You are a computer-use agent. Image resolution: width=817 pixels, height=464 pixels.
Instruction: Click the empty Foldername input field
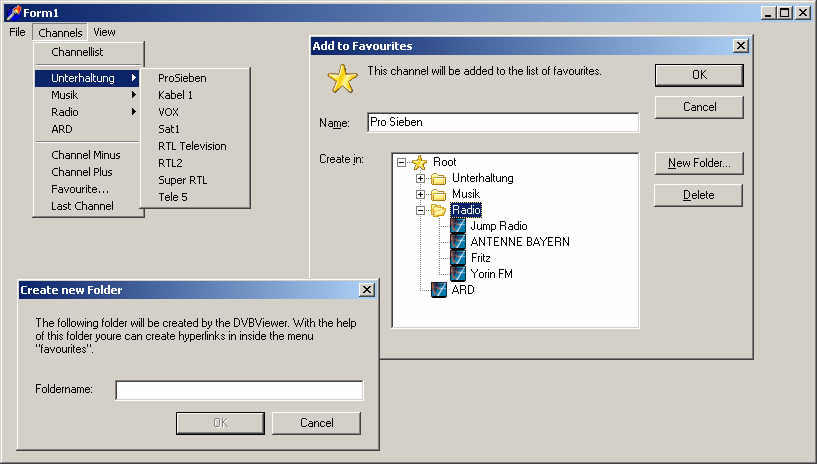click(239, 390)
